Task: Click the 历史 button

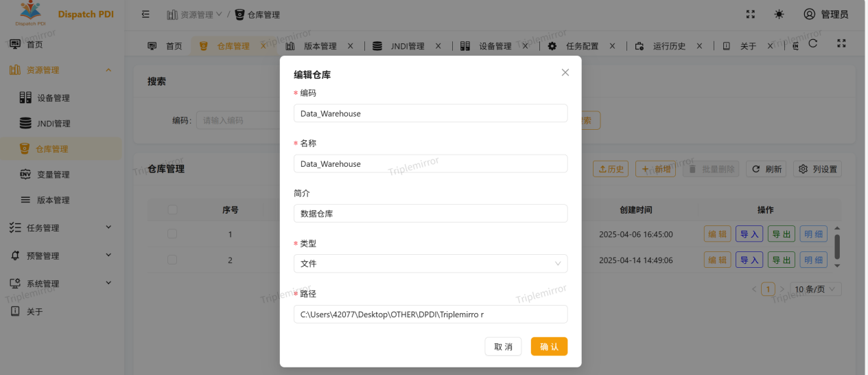Action: (x=610, y=169)
